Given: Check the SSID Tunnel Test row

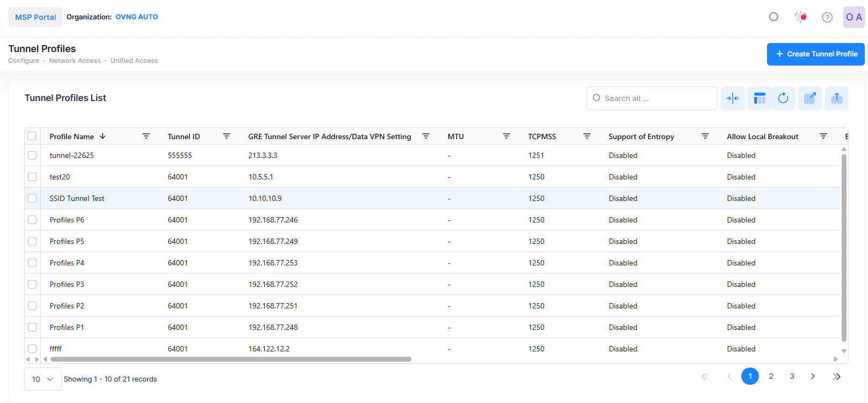Looking at the screenshot, I should (x=32, y=198).
